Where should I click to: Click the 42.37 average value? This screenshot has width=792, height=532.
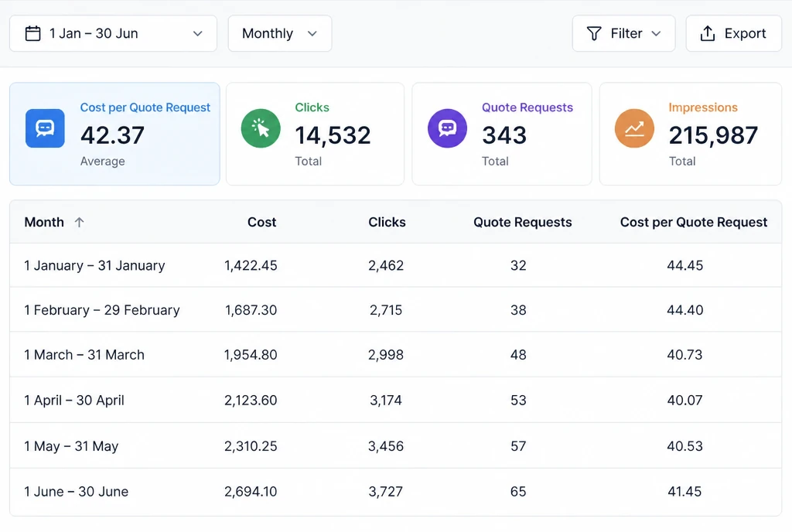113,135
